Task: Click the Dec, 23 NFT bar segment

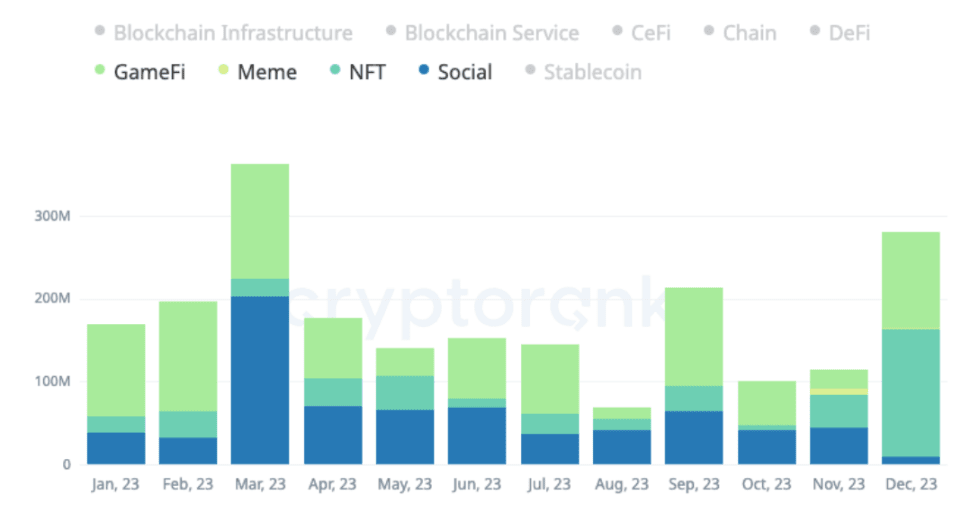Action: tap(911, 392)
